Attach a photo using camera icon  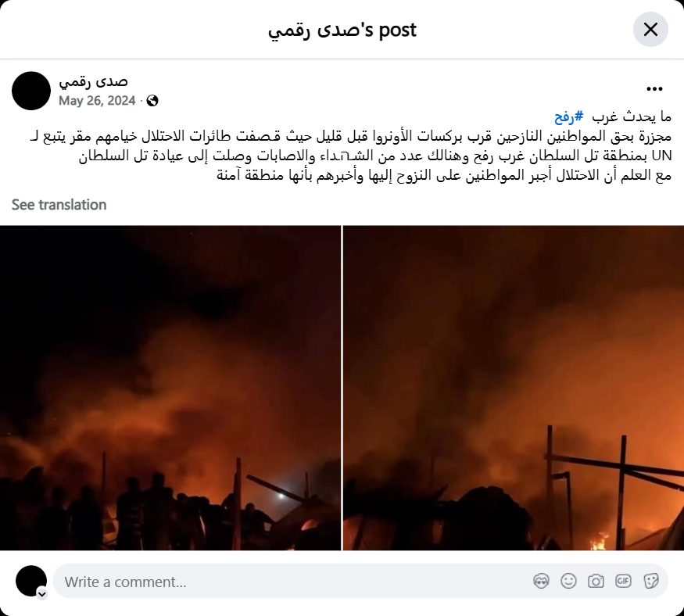[x=596, y=581]
